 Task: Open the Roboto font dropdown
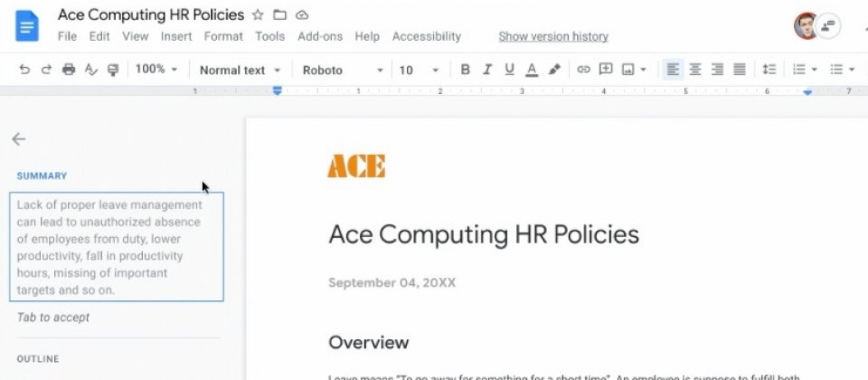[x=343, y=71]
